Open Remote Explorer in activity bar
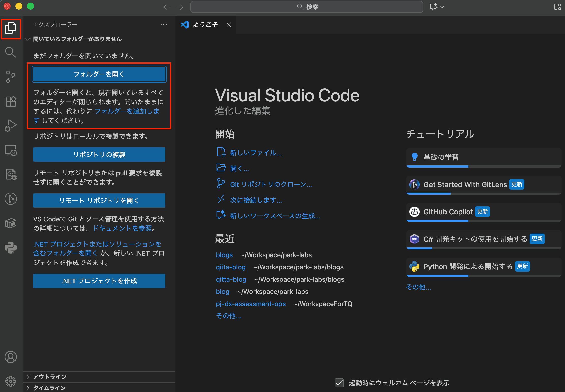The height and width of the screenshot is (392, 565). point(10,150)
